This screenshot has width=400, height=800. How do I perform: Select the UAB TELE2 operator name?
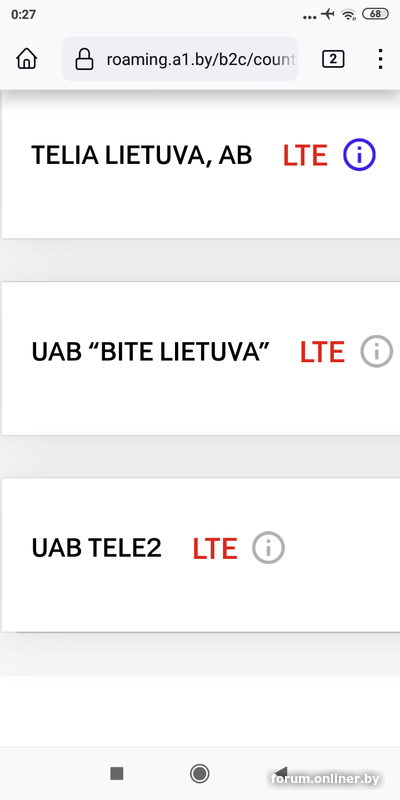[x=96, y=548]
